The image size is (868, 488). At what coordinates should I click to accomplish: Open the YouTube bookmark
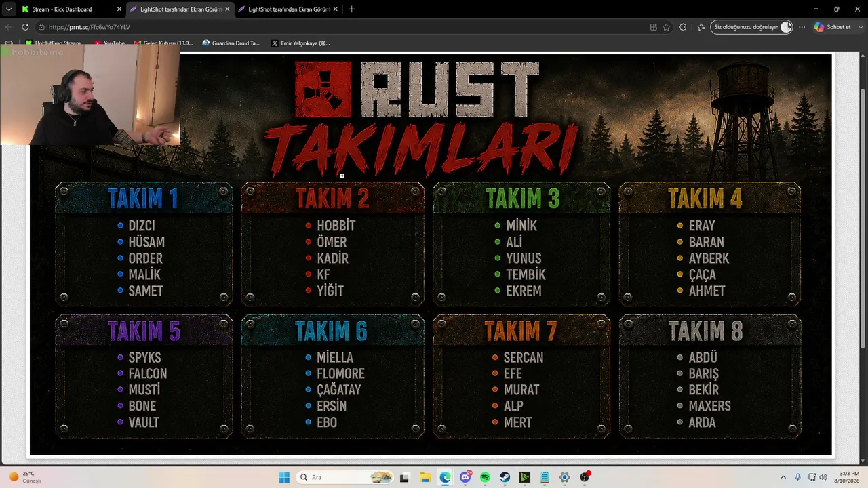[109, 43]
